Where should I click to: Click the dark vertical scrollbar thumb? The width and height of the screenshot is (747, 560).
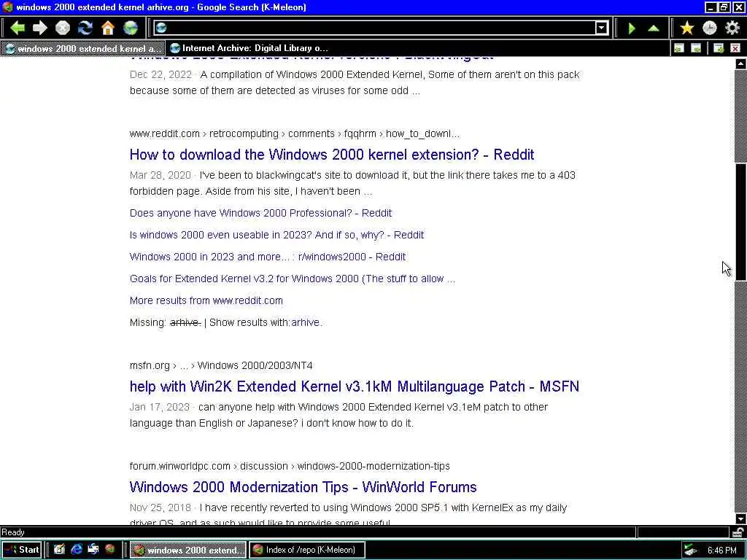[x=740, y=222]
